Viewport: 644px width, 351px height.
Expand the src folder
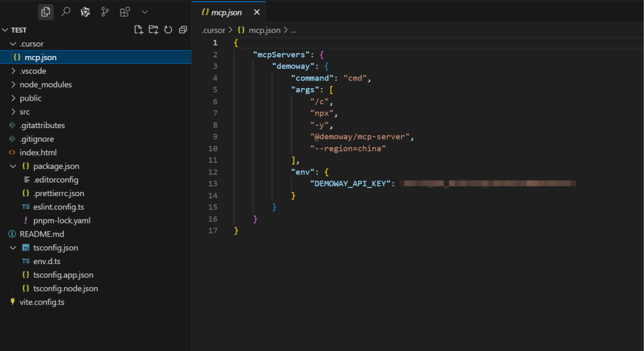point(24,112)
